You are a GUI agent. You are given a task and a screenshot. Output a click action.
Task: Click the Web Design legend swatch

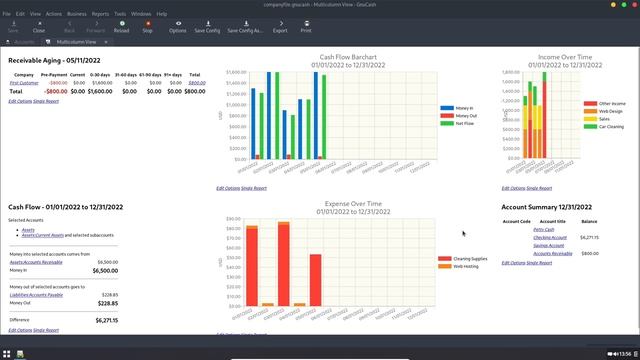(590, 111)
